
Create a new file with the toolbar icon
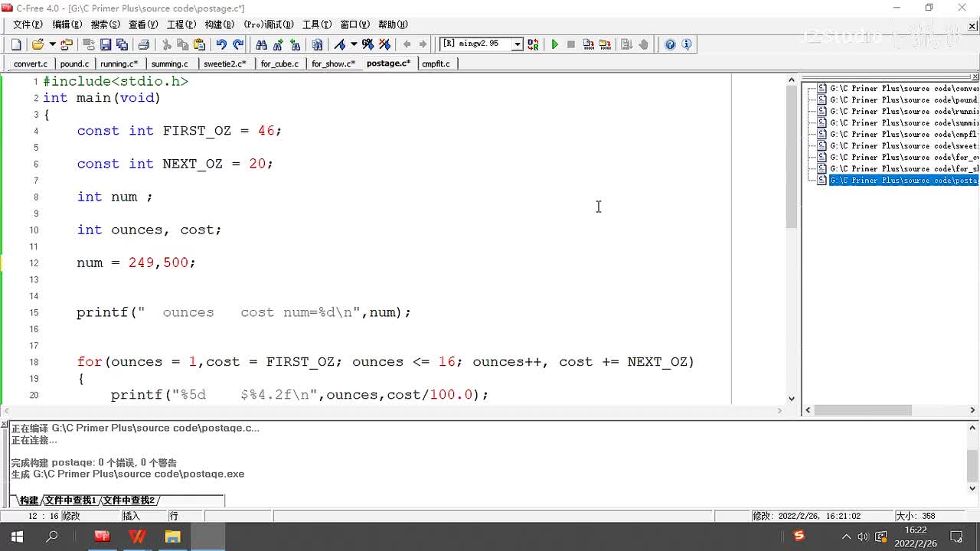[x=16, y=44]
